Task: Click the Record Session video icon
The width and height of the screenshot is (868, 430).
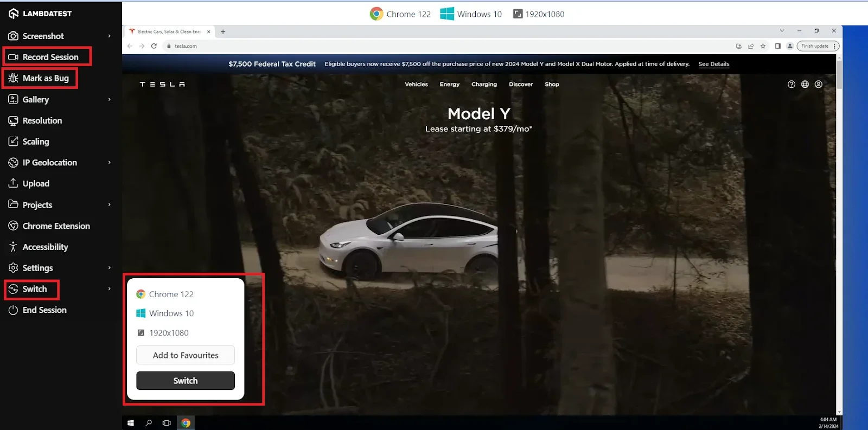Action: 14,57
